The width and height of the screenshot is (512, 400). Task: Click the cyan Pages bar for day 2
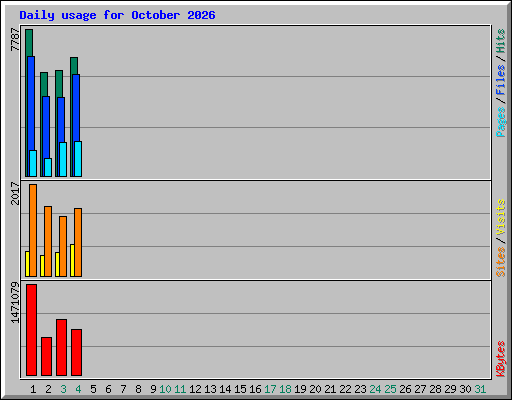click(48, 167)
